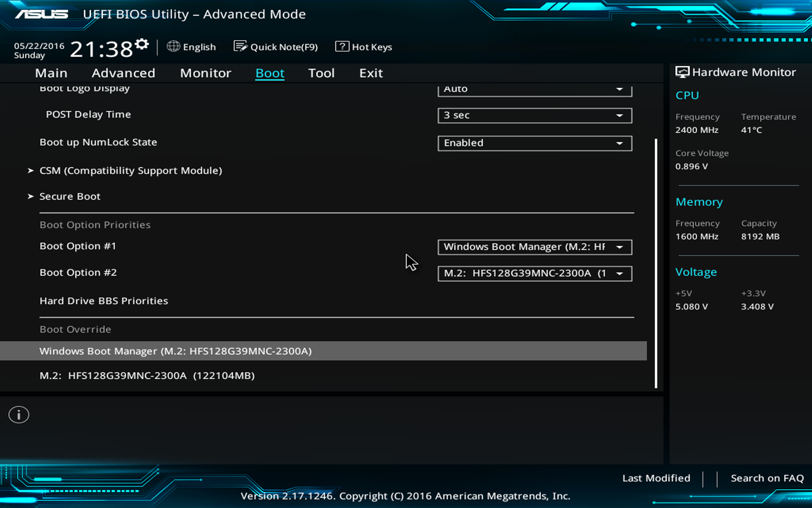Image resolution: width=812 pixels, height=508 pixels.
Task: Click the CPU frequency value 2400 MHz
Action: pyautogui.click(x=697, y=130)
